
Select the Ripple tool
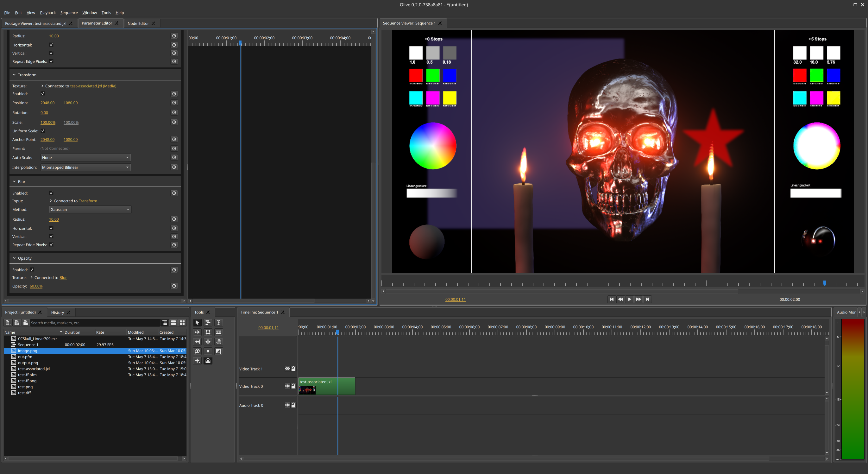[x=197, y=332]
